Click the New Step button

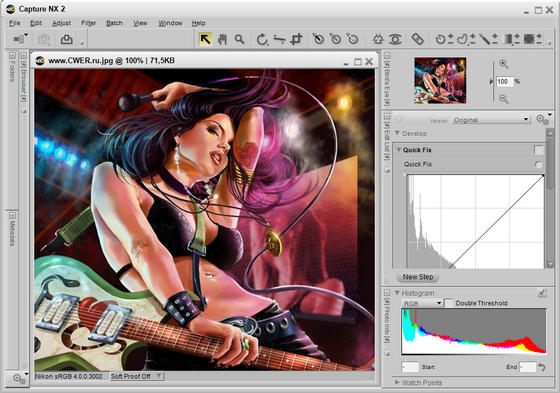pos(418,277)
